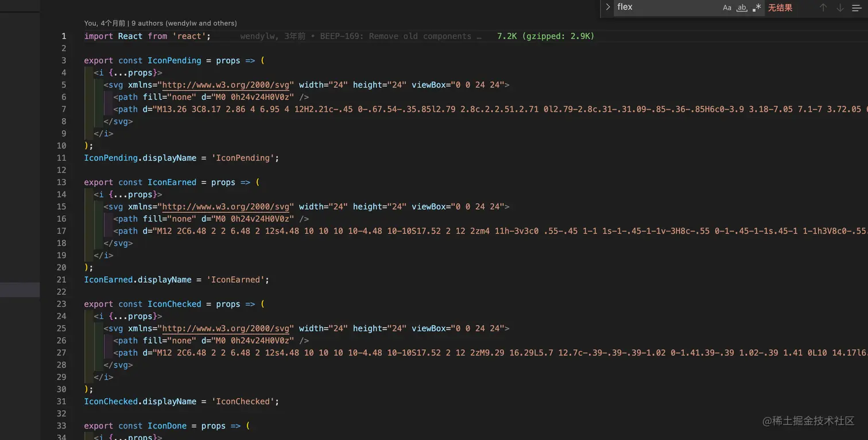
Task: Select line 32 via its line number
Action: coord(61,414)
